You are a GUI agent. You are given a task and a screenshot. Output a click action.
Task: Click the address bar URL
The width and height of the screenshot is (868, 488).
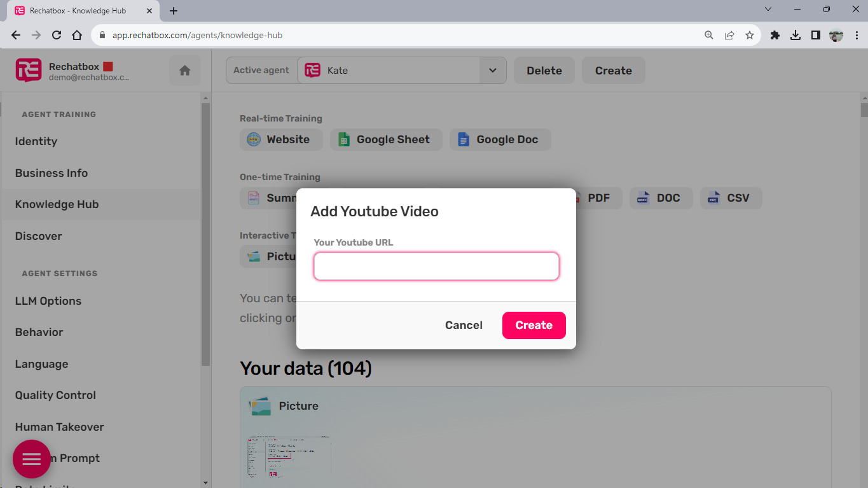[197, 36]
